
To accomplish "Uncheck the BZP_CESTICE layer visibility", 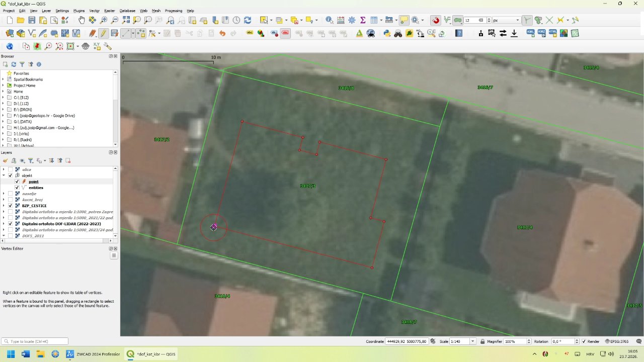I will (x=11, y=206).
